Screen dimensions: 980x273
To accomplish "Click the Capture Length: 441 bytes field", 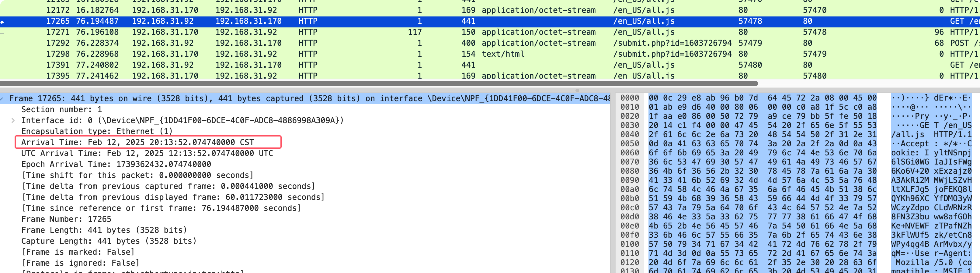I will coord(109,241).
